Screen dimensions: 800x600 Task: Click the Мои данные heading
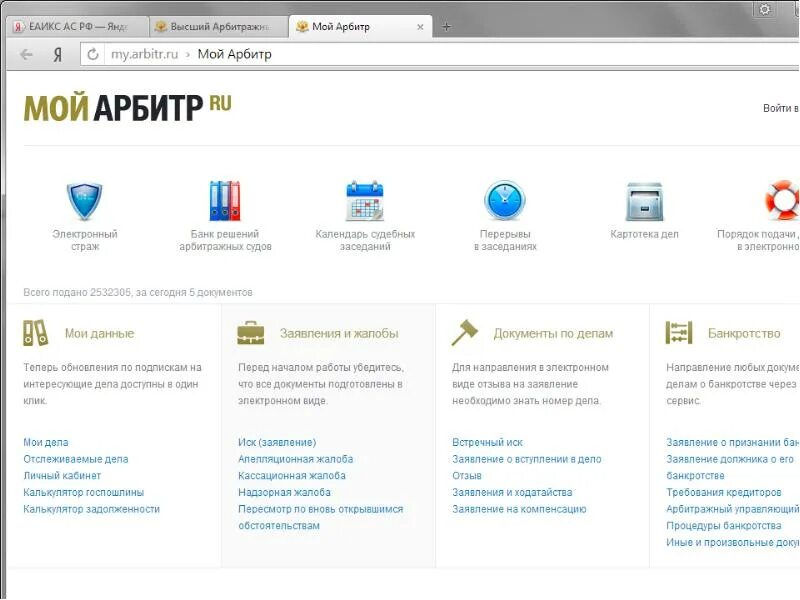[x=99, y=333]
